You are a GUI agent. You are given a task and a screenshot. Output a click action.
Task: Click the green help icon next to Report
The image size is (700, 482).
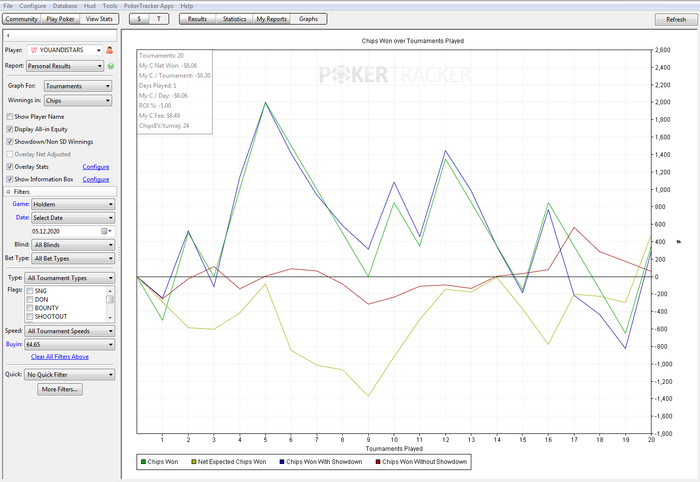click(110, 66)
